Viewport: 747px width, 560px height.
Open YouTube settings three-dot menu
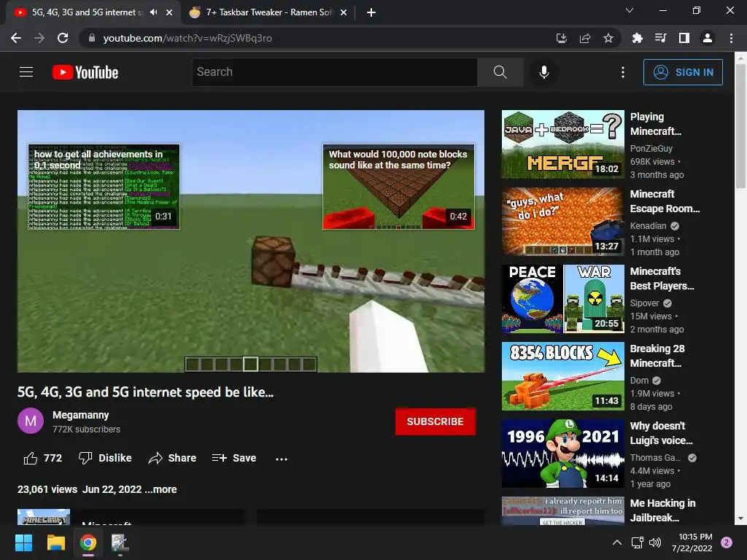point(623,72)
